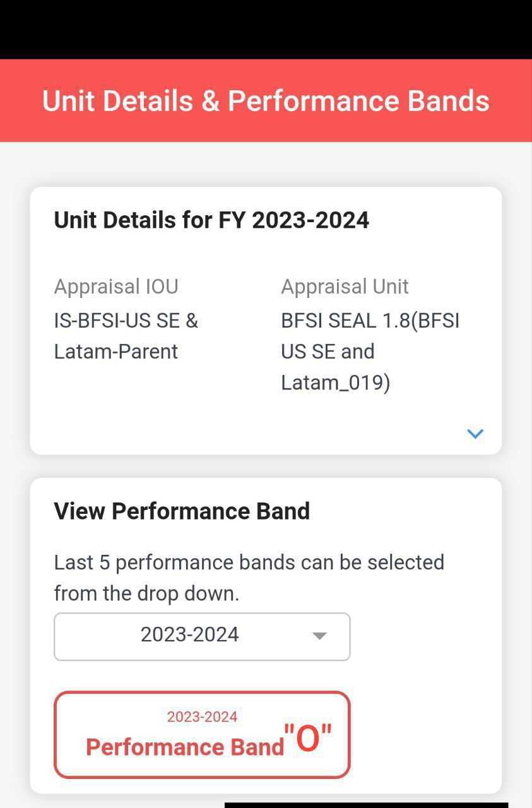Click the Unit Details & Performance Bands title
Viewport: 532px width, 808px height.
coord(266,101)
